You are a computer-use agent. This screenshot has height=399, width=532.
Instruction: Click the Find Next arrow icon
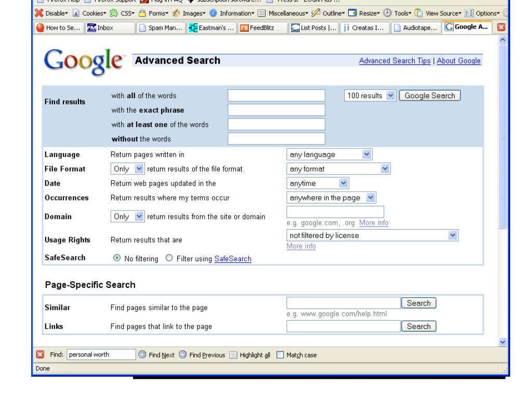[x=142, y=354]
